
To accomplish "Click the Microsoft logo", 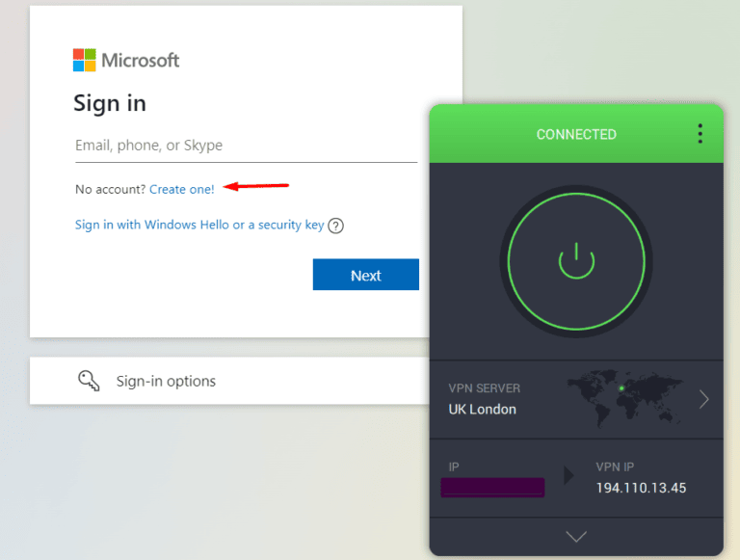I will 126,61.
